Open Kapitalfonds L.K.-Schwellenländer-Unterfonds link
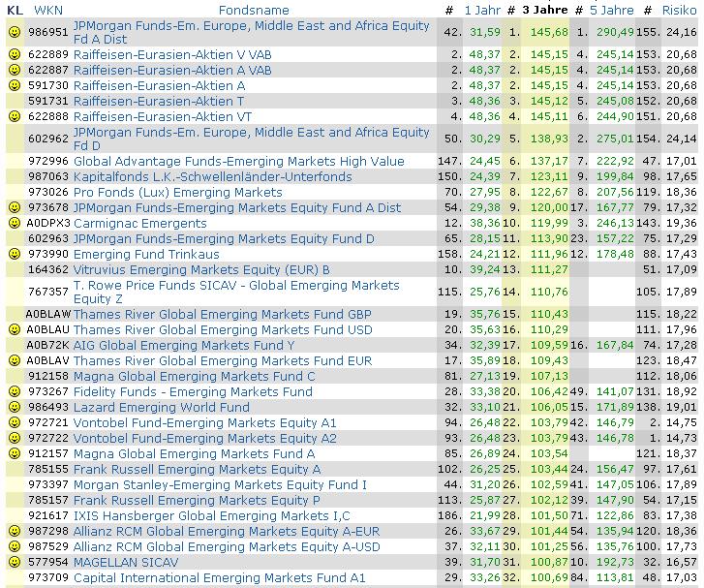Viewport: 704px width, 588px height. coord(213,176)
